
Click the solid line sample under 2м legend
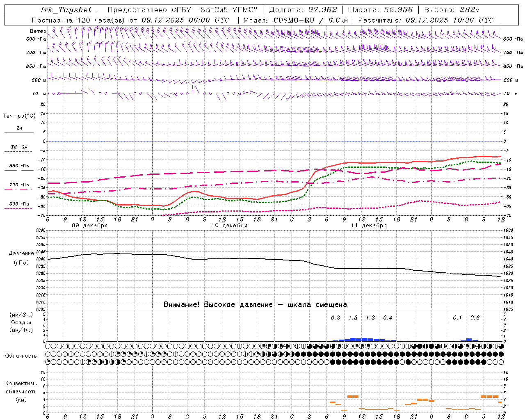pyautogui.click(x=19, y=133)
